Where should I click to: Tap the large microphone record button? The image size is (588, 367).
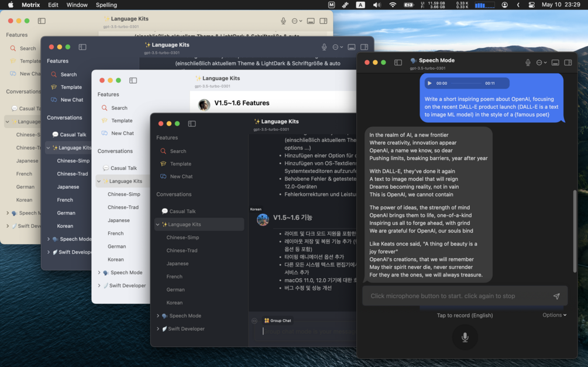(x=465, y=337)
